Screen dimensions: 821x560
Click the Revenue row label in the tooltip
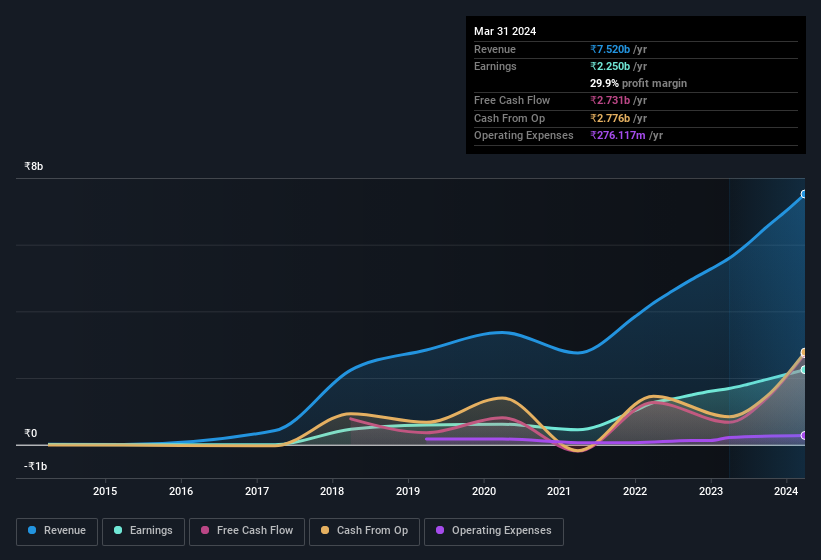point(495,49)
